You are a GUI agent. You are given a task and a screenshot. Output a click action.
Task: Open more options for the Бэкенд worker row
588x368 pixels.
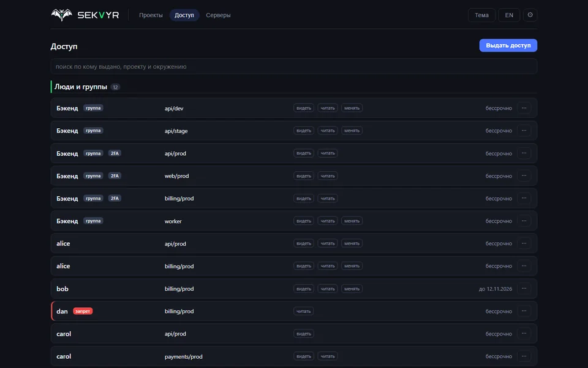point(524,221)
